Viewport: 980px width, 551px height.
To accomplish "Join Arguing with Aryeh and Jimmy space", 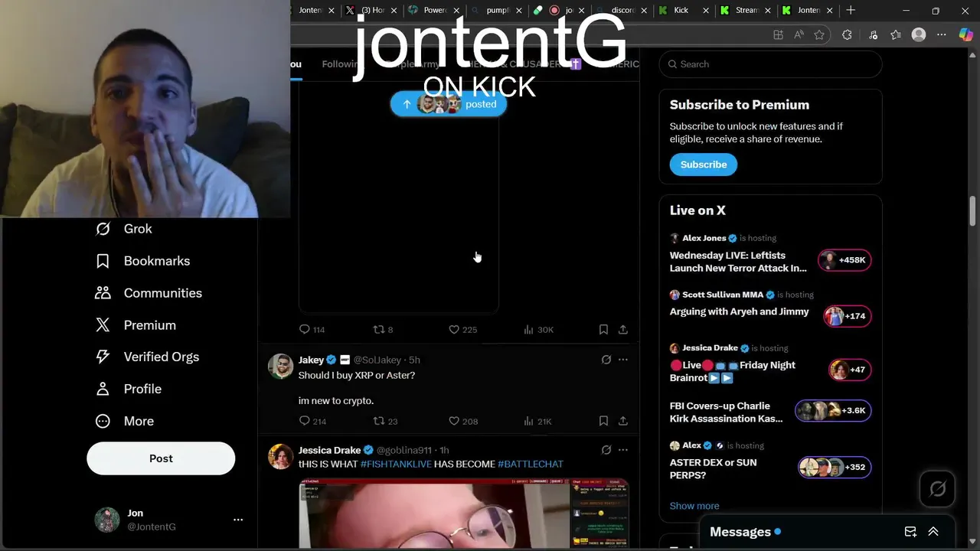I will [x=770, y=306].
